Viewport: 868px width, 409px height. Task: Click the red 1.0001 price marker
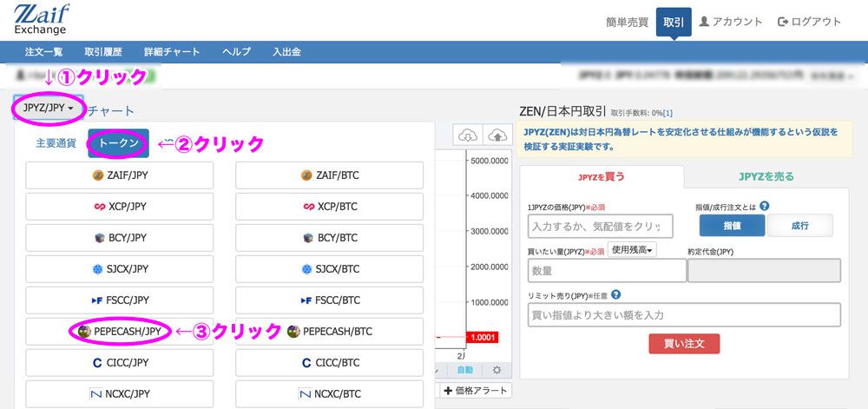[x=483, y=337]
